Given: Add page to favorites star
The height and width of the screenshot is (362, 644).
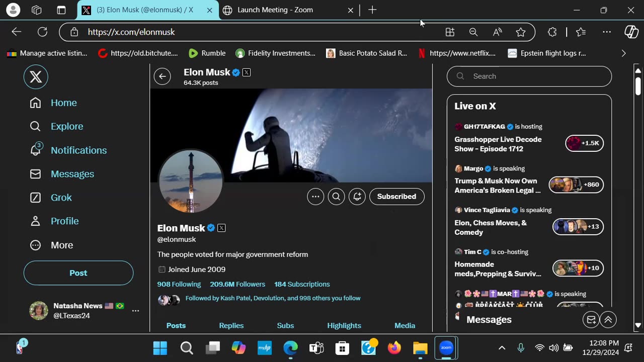Looking at the screenshot, I should pyautogui.click(x=521, y=32).
